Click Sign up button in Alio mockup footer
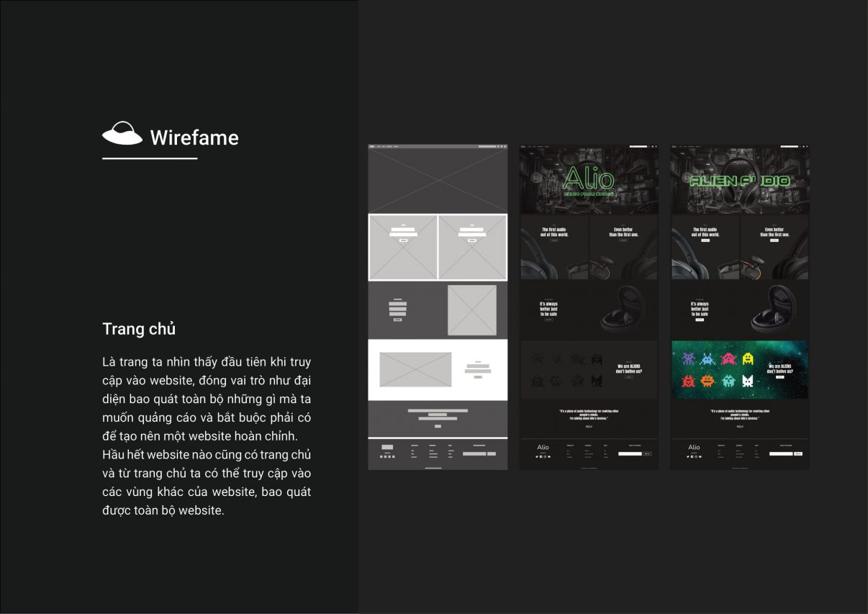868x614 pixels. point(647,453)
